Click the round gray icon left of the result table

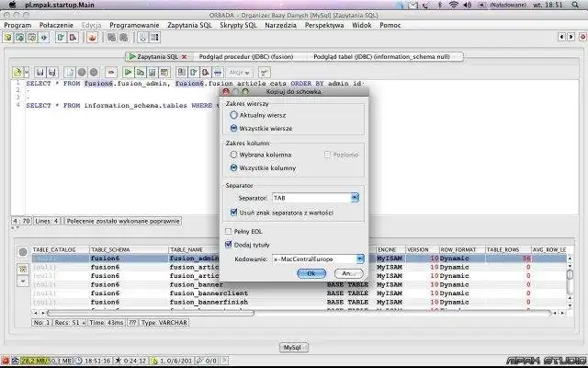[x=23, y=252]
